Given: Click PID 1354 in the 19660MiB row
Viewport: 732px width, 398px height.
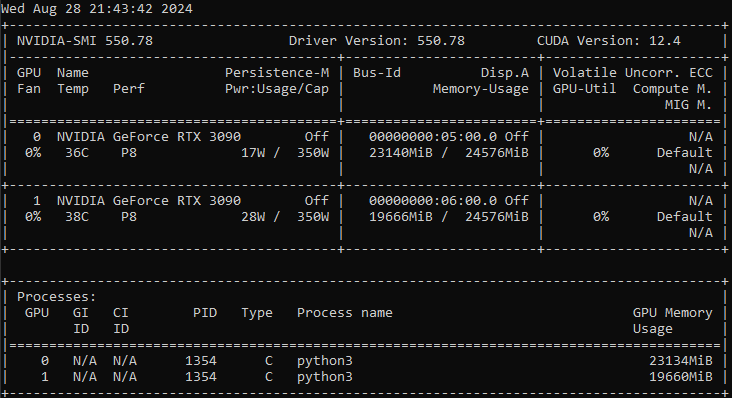Looking at the screenshot, I should tap(201, 377).
